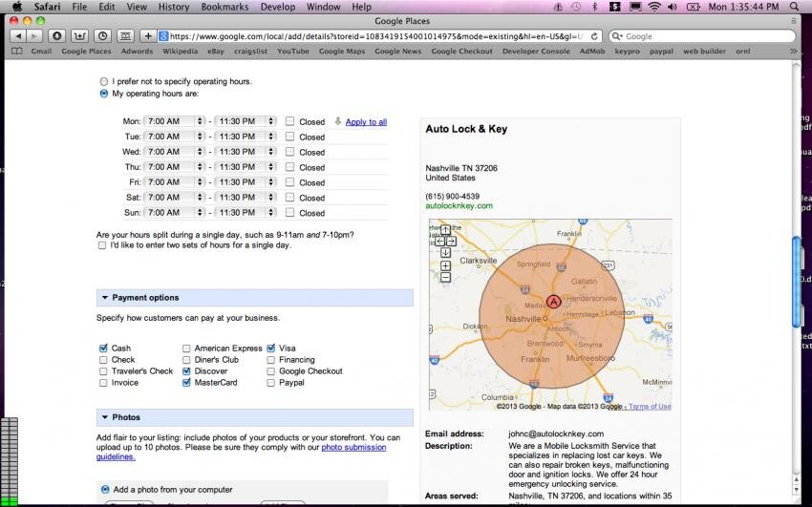Click the green apply-to-all arrow icon

pyautogui.click(x=338, y=121)
